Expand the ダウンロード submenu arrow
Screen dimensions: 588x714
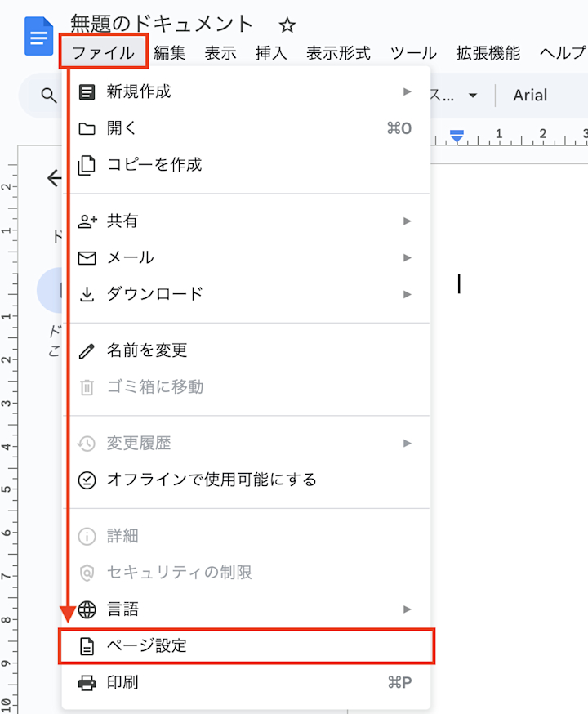(407, 294)
